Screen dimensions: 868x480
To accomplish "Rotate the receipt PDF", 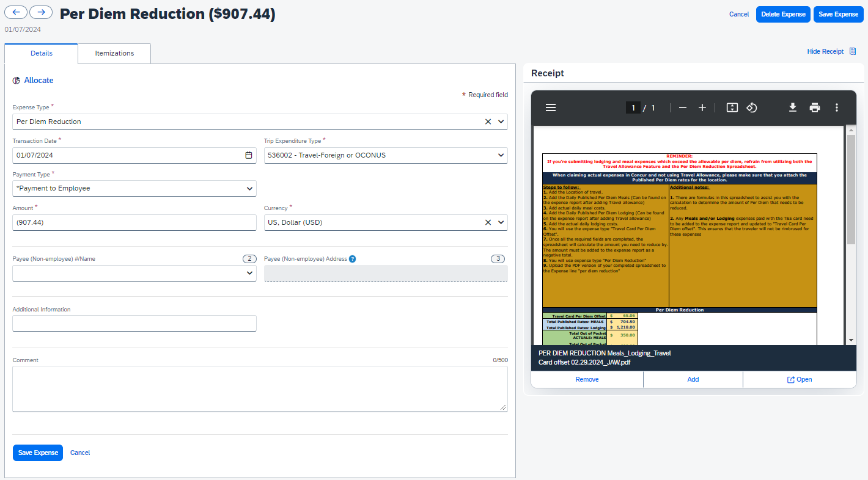I will click(752, 107).
